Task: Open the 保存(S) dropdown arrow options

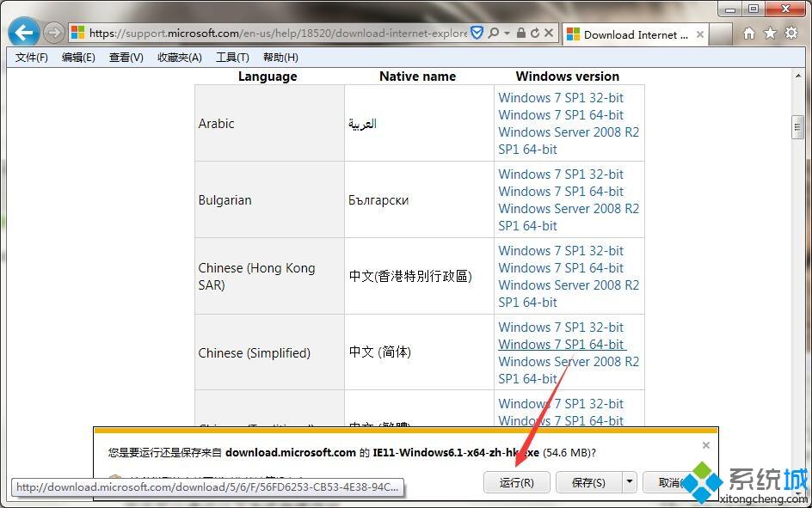Action: click(629, 481)
